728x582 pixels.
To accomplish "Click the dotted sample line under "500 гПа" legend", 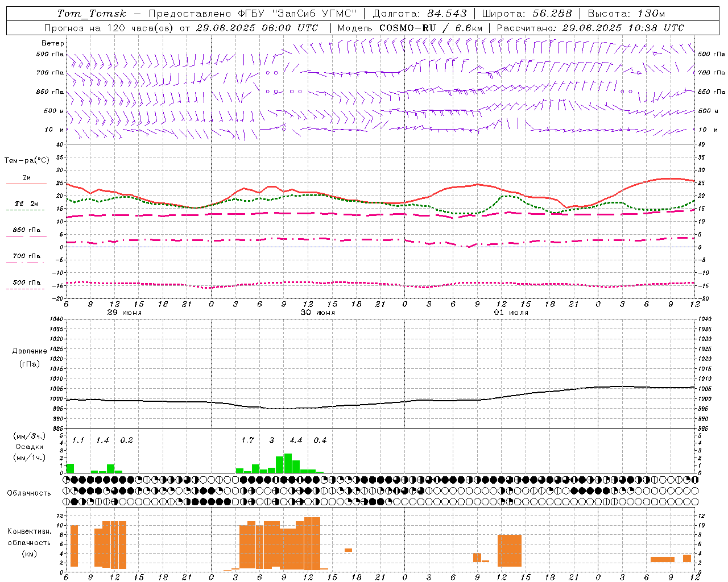I will pos(26,289).
